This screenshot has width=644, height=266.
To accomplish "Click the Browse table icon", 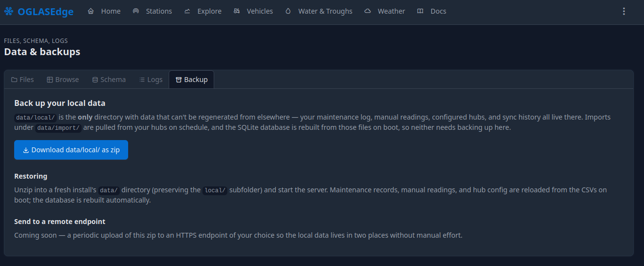I will (x=50, y=80).
